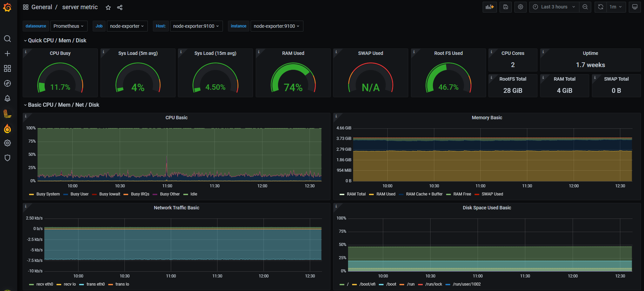This screenshot has width=644, height=291.
Task: Toggle Busy User series in legend
Action: pyautogui.click(x=79, y=194)
